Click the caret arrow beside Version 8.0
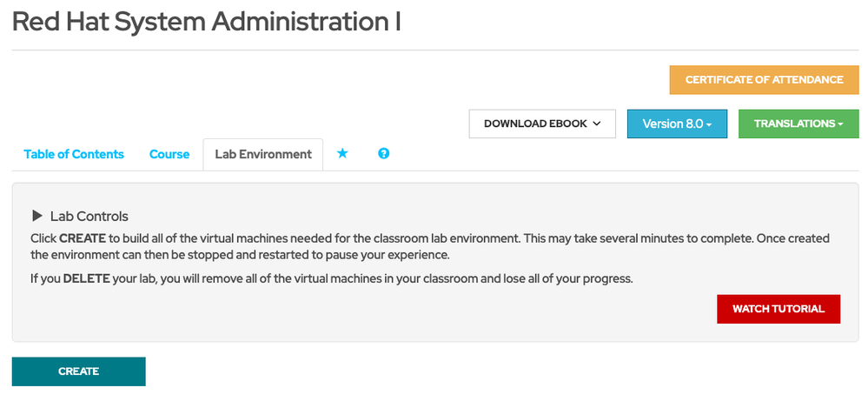The image size is (868, 401). pos(709,125)
